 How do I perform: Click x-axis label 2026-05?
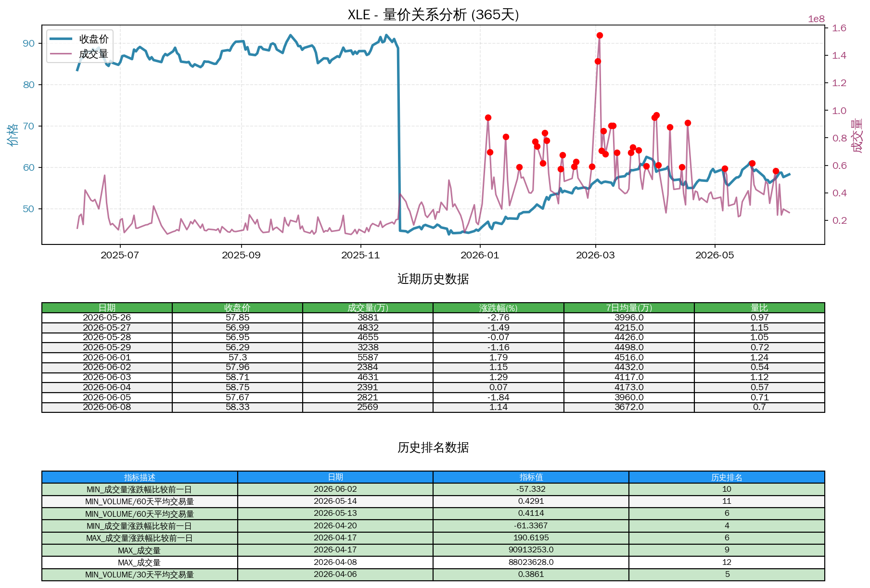pyautogui.click(x=715, y=256)
